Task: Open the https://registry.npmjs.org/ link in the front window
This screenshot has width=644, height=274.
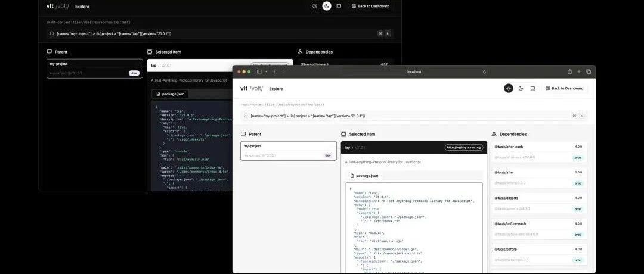Action: [x=464, y=147]
